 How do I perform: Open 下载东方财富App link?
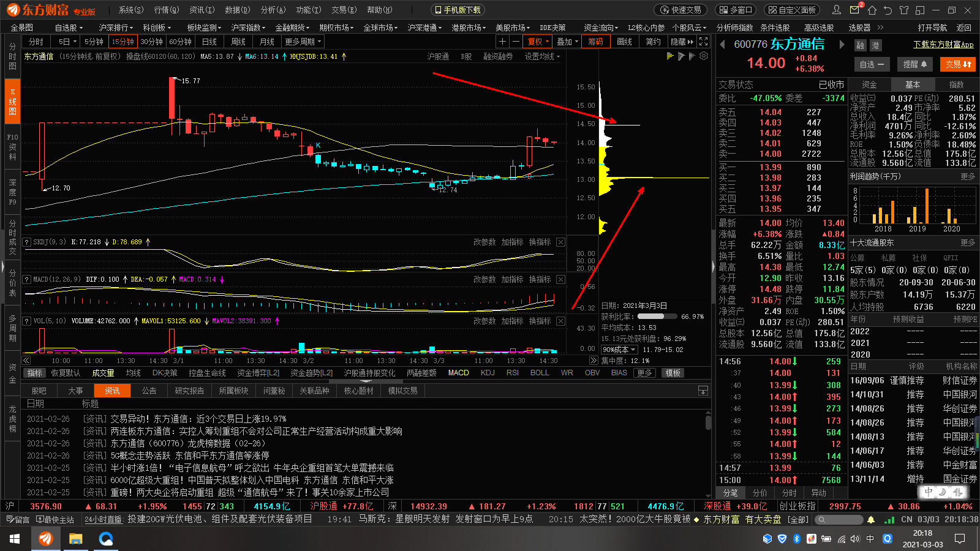click(x=943, y=45)
